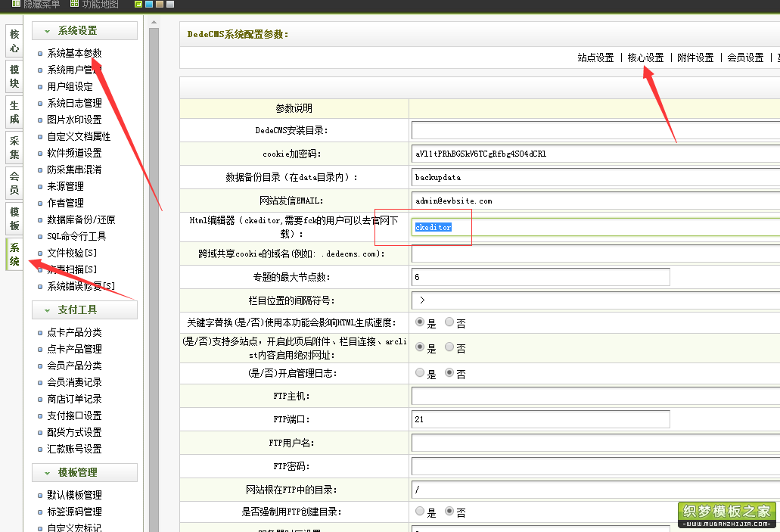Image resolution: width=780 pixels, height=532 pixels.
Task: Select 是 for 强制用FTP创建目录
Action: [x=420, y=511]
